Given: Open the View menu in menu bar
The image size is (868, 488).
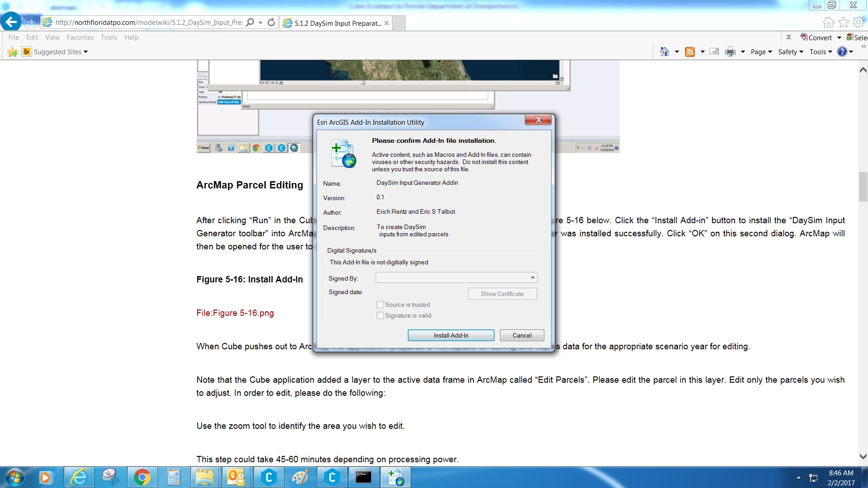Looking at the screenshot, I should click(52, 38).
